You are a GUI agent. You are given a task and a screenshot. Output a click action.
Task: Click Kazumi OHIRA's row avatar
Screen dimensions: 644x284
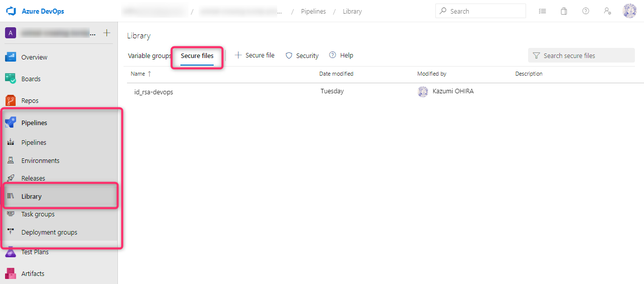[423, 92]
